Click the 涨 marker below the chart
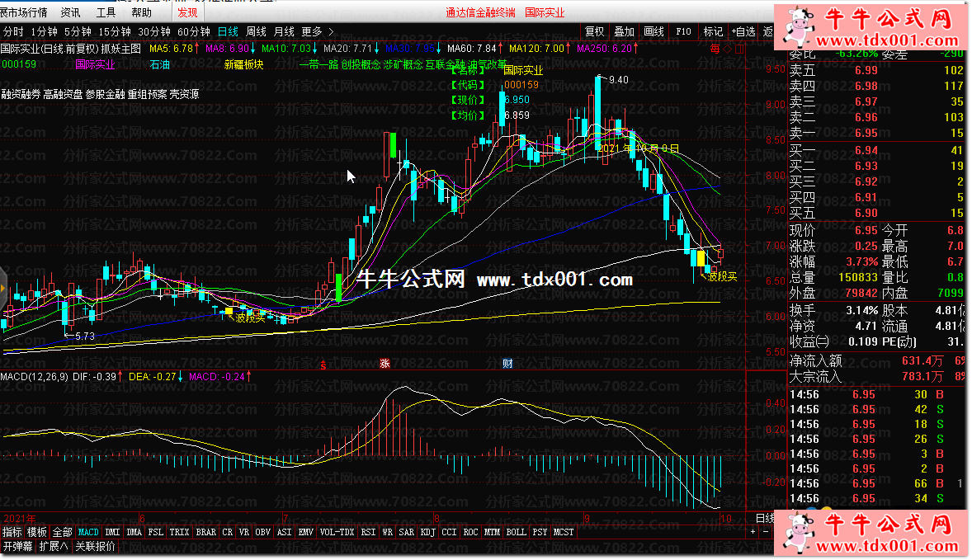 385,364
